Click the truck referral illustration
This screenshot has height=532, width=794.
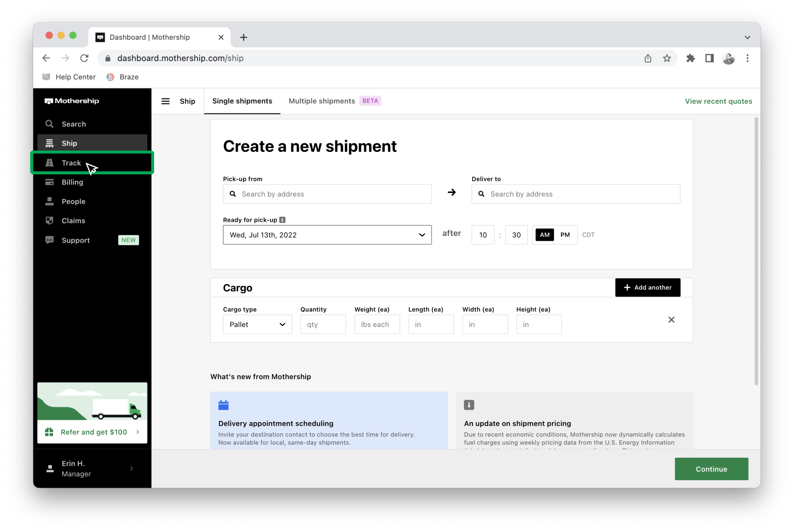tap(92, 401)
